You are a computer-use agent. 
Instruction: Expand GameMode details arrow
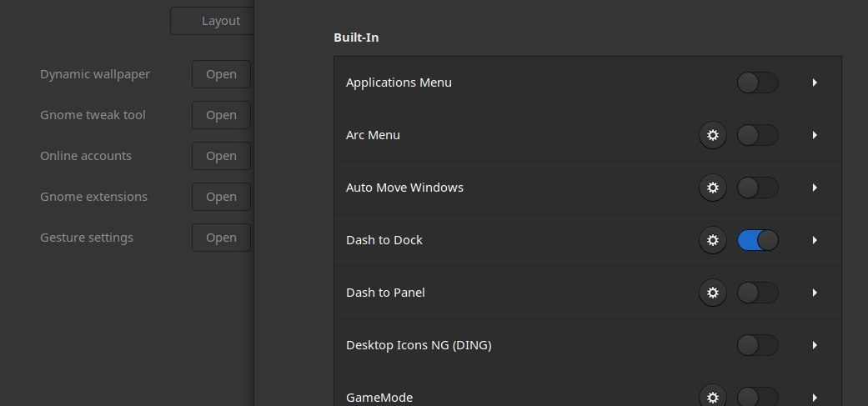[815, 398]
